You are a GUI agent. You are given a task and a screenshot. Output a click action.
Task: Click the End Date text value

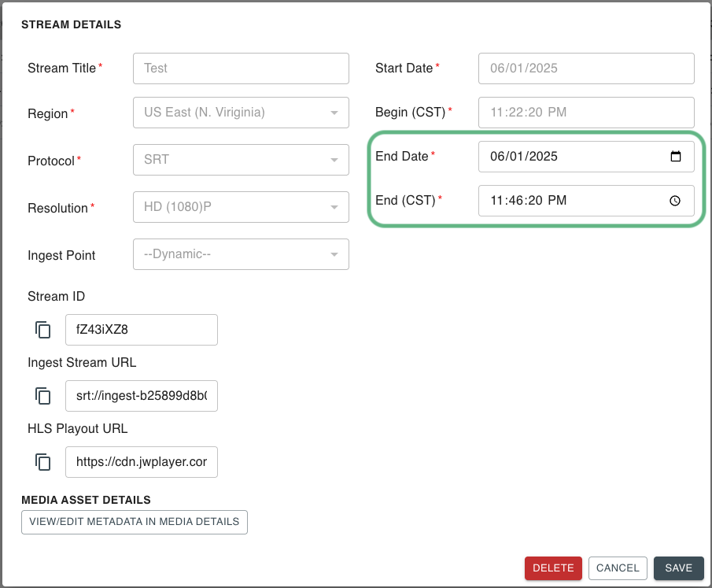click(x=524, y=157)
